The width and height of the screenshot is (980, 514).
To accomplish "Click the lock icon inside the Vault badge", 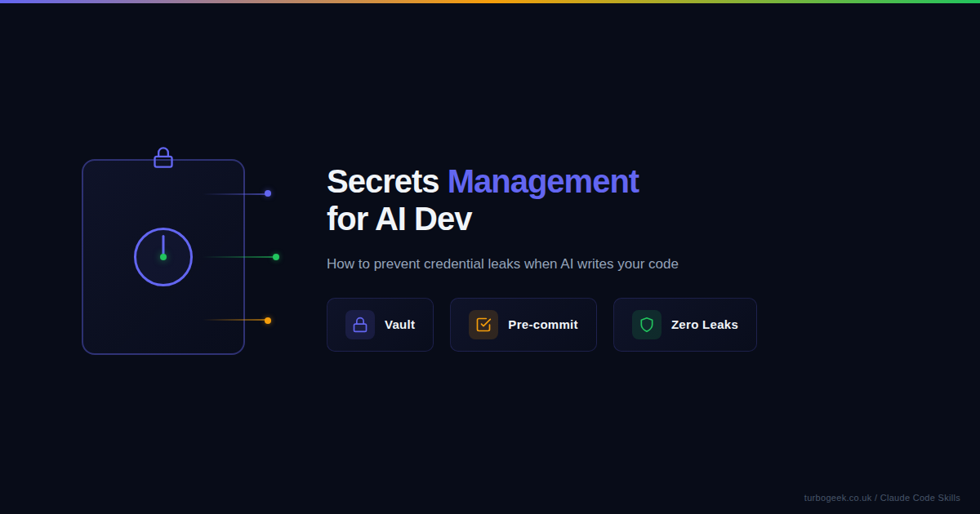I will click(360, 325).
